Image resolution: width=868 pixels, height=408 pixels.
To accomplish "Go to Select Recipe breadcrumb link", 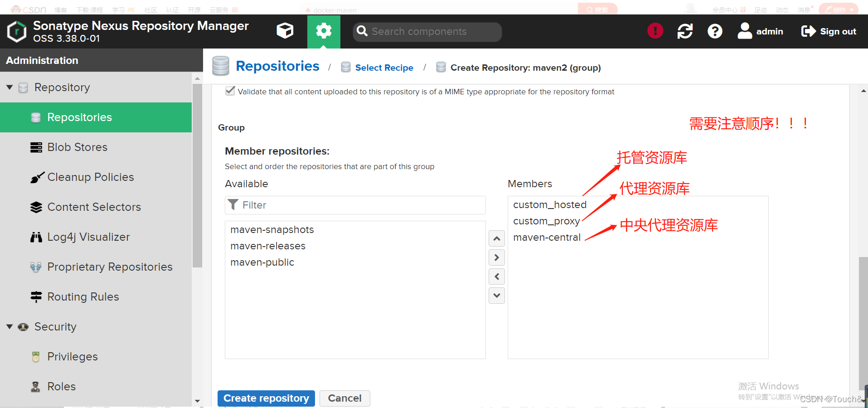I will pos(384,68).
